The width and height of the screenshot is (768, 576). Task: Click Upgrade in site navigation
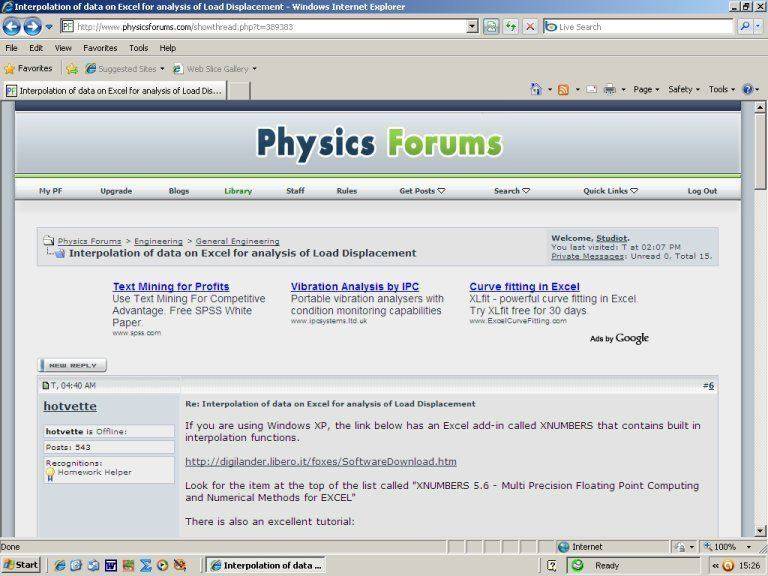(116, 191)
